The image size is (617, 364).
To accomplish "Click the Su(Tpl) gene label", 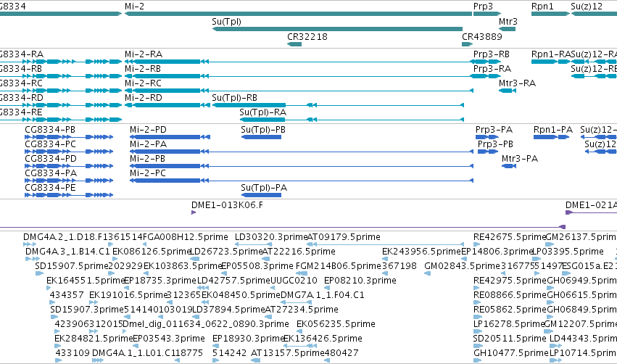I will 226,22.
